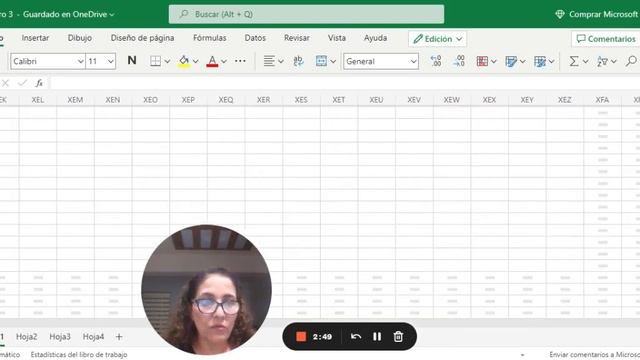Expand borders dropdown arrow
The width and height of the screenshot is (640, 360).
167,62
